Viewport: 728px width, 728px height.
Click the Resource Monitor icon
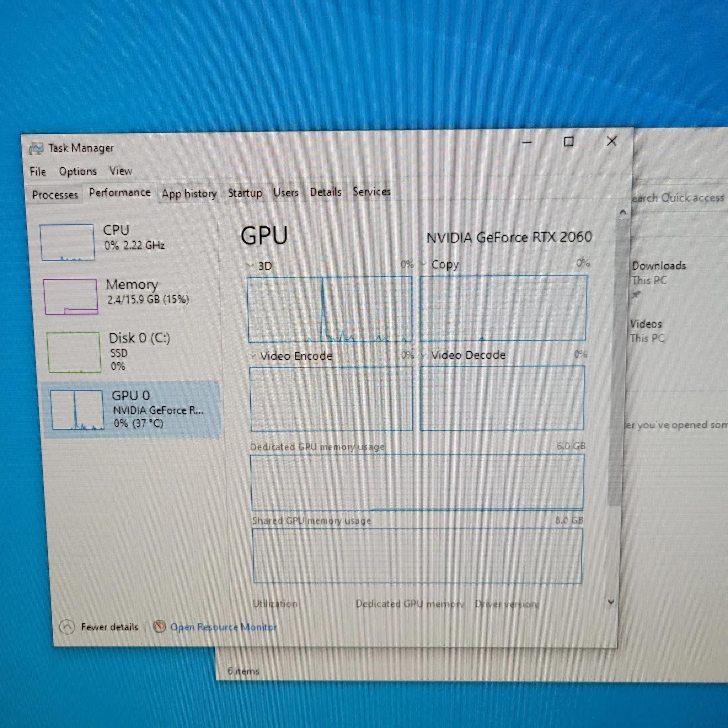159,627
